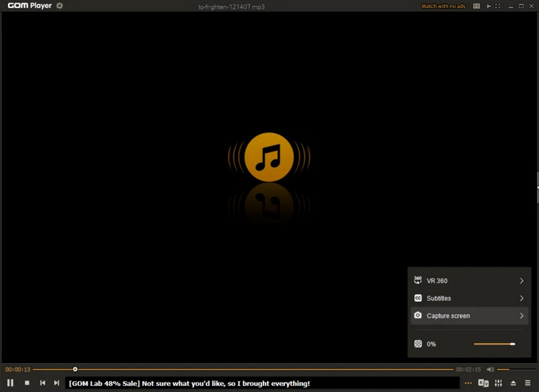Image resolution: width=539 pixels, height=392 pixels.
Task: Skip to the next track
Action: [x=57, y=383]
